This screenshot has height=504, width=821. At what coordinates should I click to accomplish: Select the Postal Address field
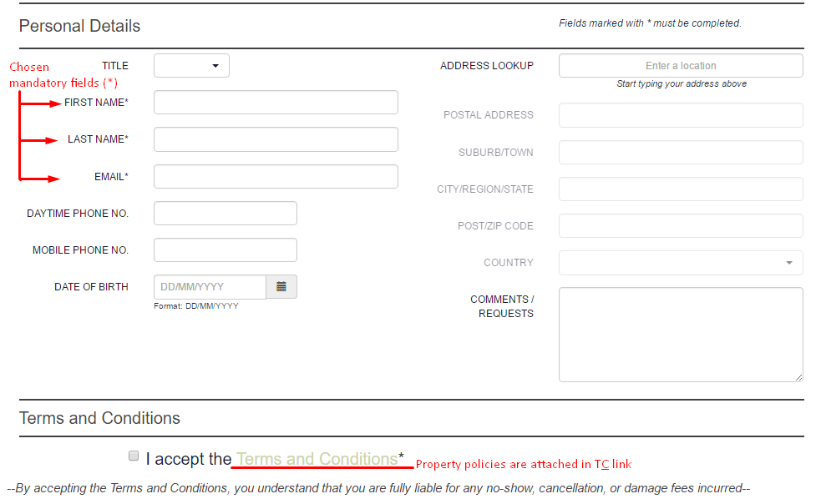[681, 115]
